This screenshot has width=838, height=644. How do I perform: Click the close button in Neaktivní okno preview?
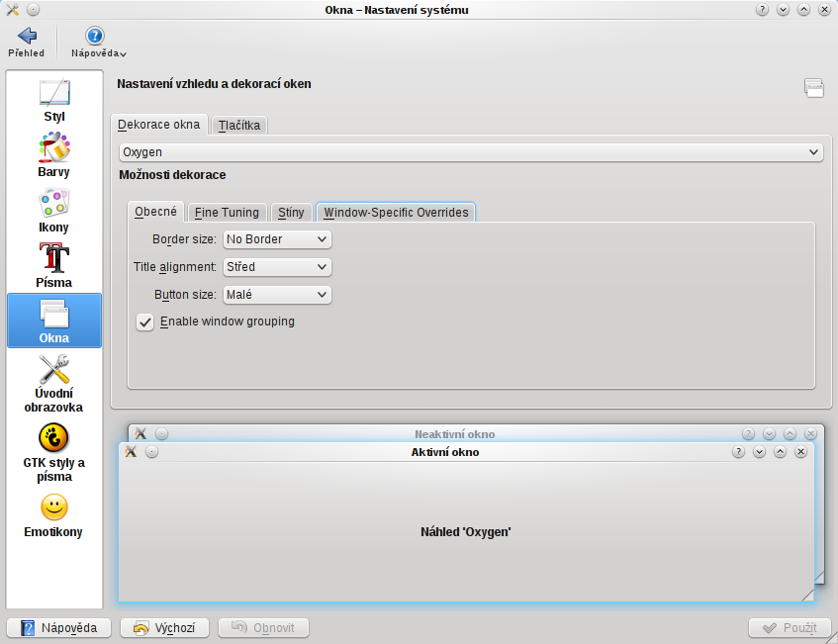pyautogui.click(x=810, y=433)
